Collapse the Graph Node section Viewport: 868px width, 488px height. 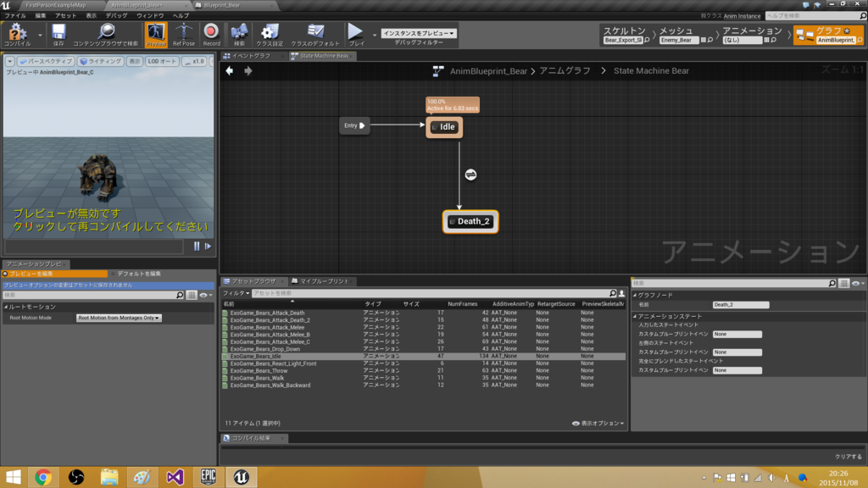coord(635,296)
